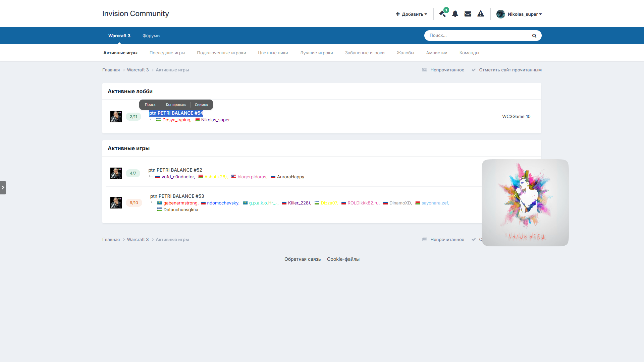The image size is (644, 362).
Task: Switch to the Warcraft 3 main tab
Action: (119, 36)
